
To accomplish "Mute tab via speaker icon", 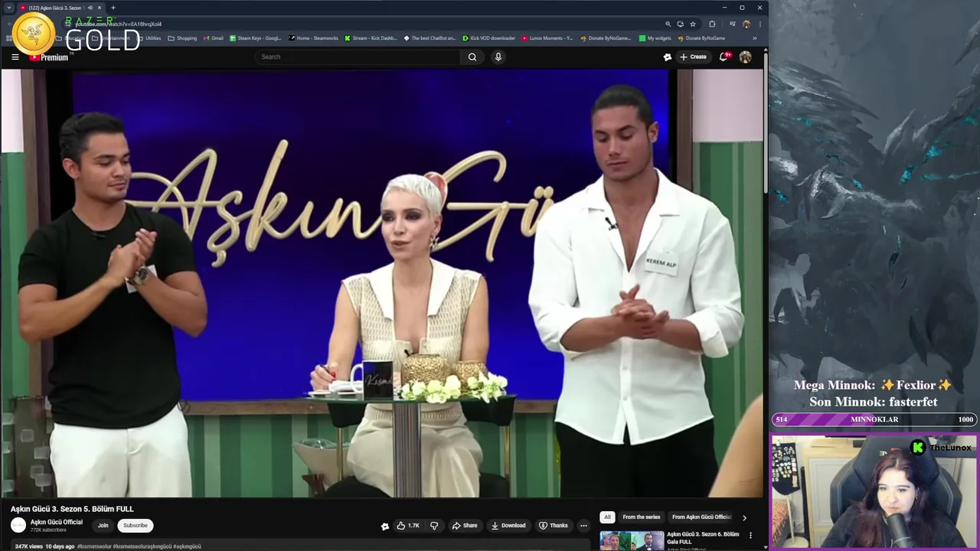I will [90, 8].
